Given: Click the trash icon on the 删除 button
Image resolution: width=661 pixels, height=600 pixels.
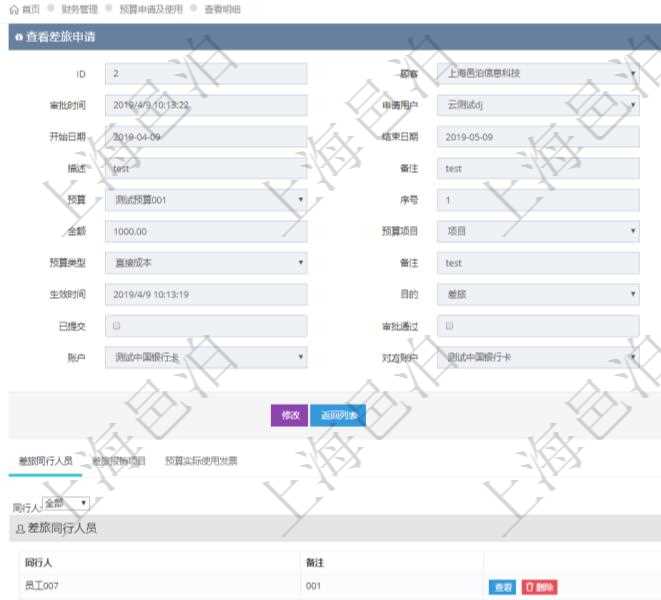Looking at the screenshot, I should point(529,587).
